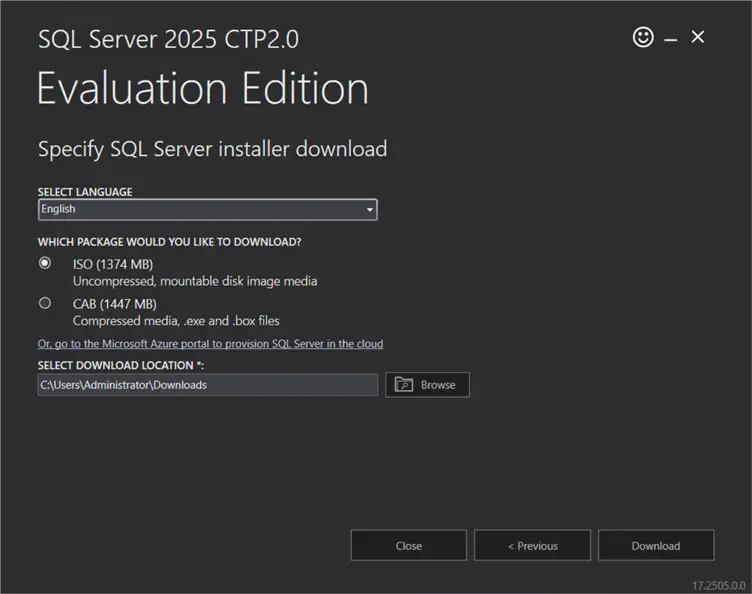Minimize the installer window
This screenshot has width=752, height=594.
tap(670, 40)
